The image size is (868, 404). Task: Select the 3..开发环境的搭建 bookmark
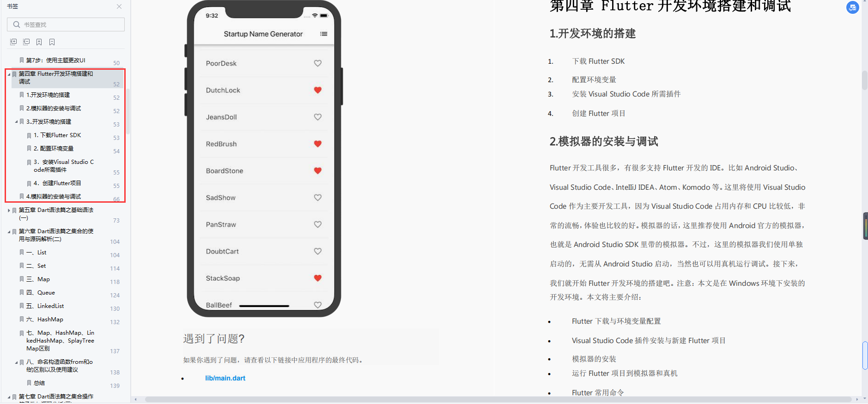49,122
